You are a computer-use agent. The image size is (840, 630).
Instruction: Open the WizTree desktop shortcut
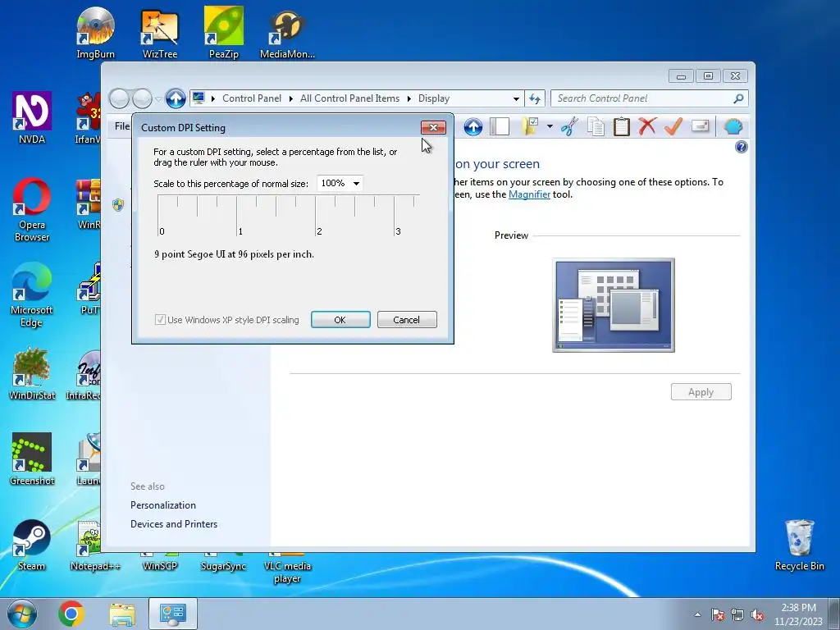(x=160, y=33)
